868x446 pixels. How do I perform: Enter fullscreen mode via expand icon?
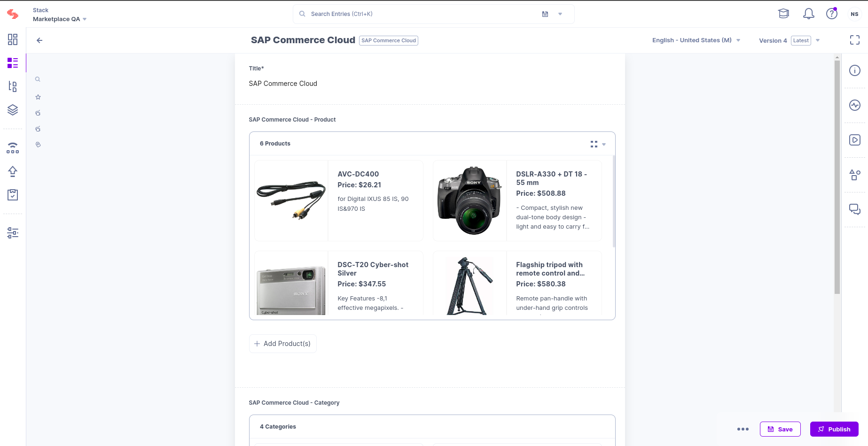855,40
